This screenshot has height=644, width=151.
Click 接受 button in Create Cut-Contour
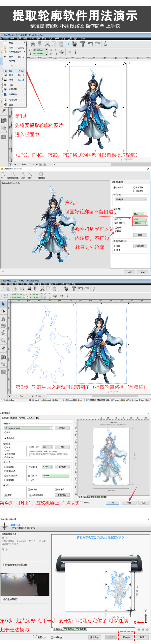click(x=130, y=272)
